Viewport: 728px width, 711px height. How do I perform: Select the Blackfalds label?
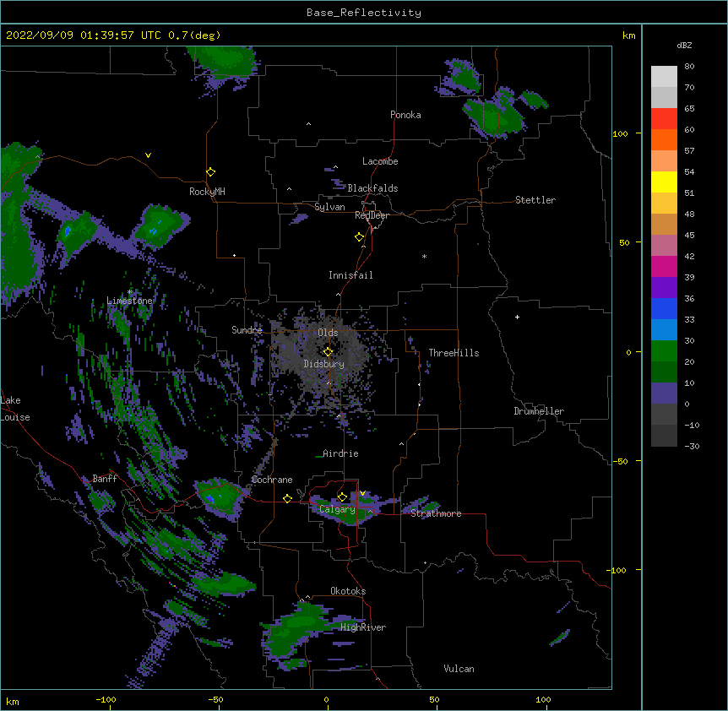pos(372,188)
